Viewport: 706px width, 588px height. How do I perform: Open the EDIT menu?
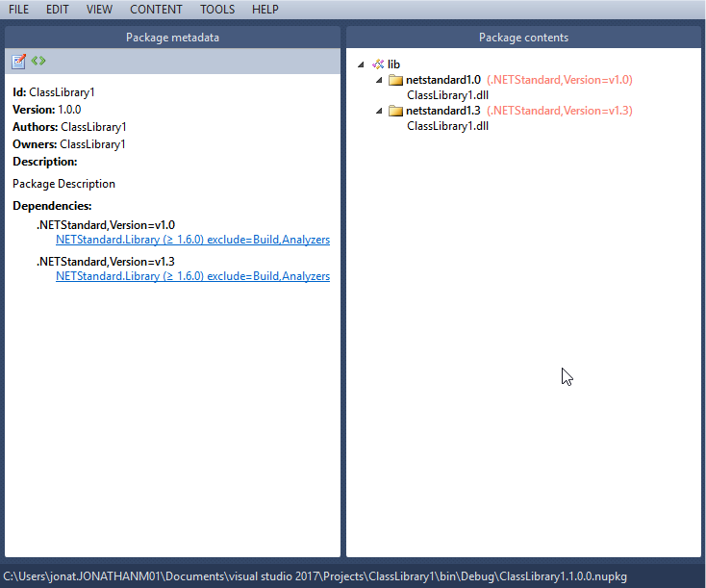click(58, 10)
